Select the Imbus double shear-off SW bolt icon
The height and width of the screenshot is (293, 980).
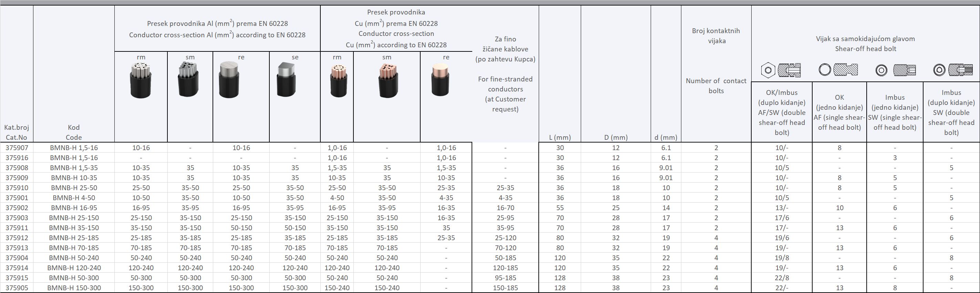[951, 70]
